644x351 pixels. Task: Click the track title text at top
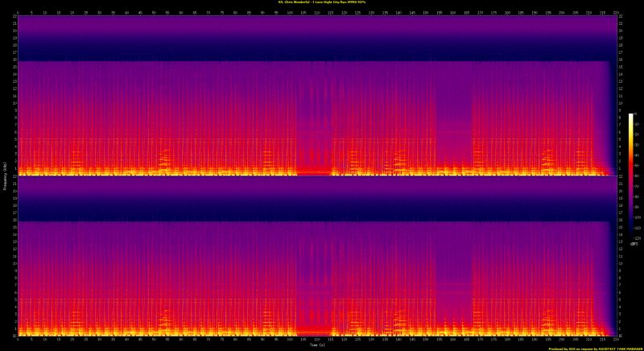tap(321, 3)
